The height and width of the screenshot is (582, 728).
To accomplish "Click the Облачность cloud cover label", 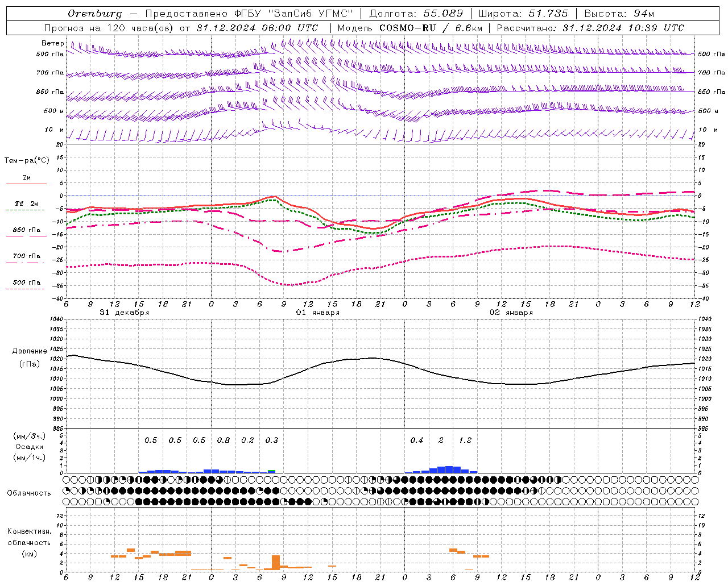I will pos(29,493).
